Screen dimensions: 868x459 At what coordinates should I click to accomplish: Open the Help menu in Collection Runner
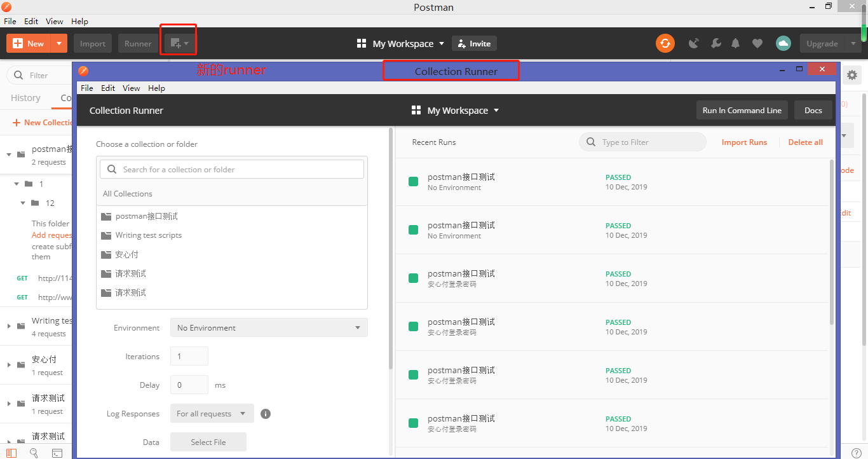tap(156, 88)
